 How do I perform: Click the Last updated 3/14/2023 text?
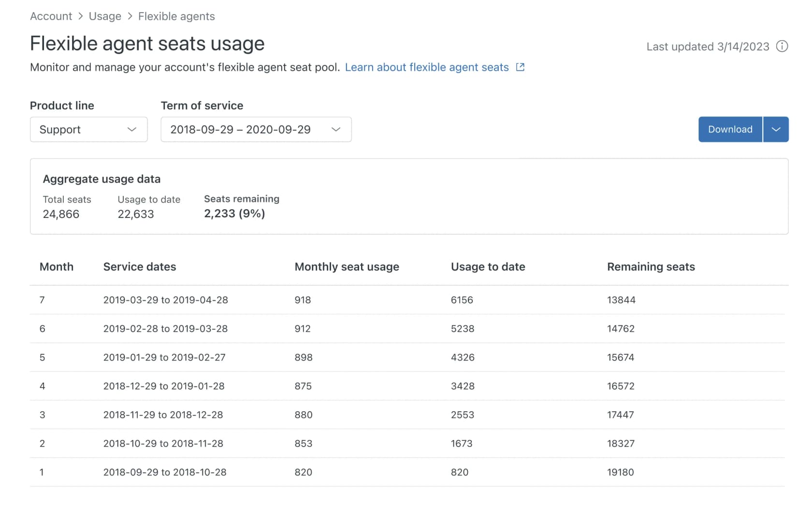click(708, 46)
